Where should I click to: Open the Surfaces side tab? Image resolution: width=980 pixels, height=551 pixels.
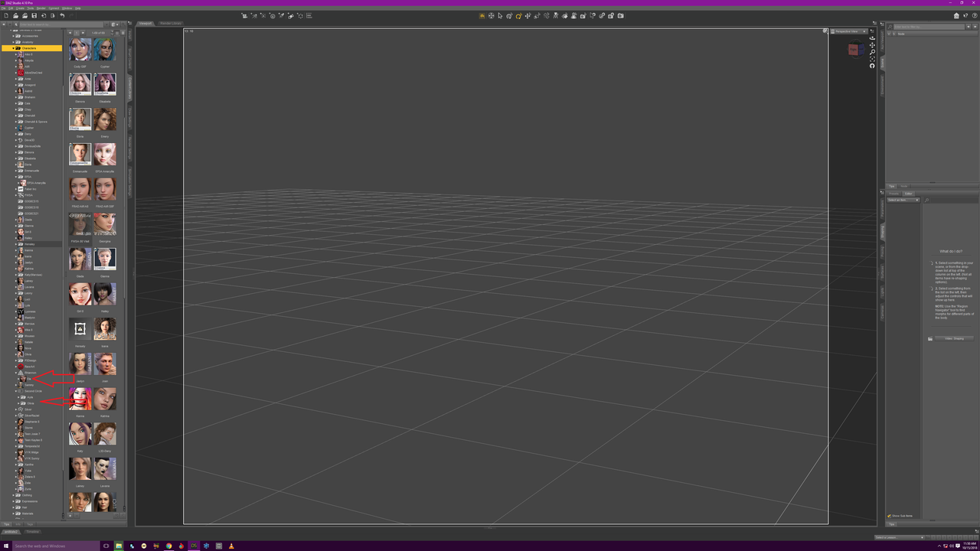882,272
